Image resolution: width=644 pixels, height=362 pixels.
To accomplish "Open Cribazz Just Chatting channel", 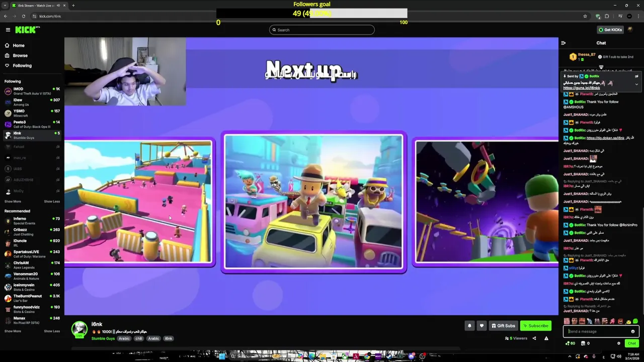I will pos(32,232).
